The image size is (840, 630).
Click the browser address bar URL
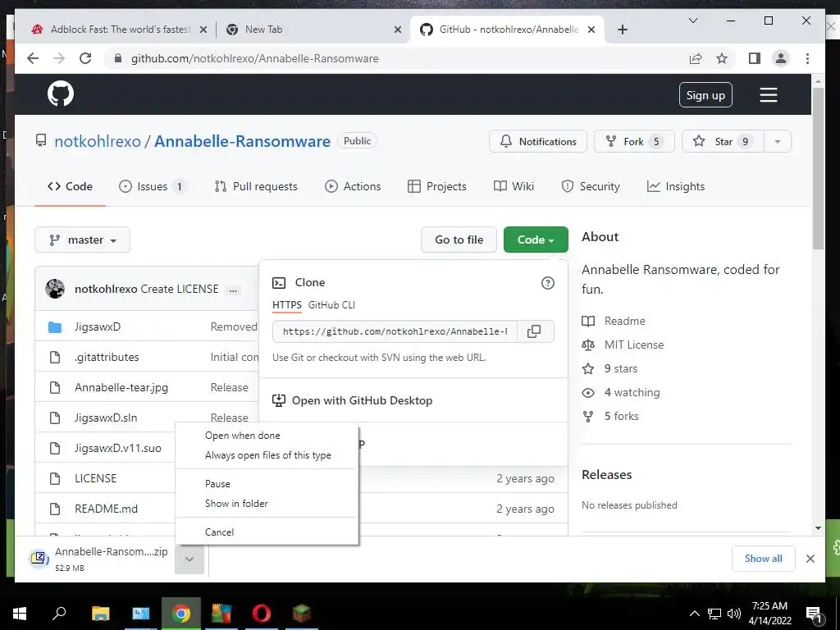[255, 58]
